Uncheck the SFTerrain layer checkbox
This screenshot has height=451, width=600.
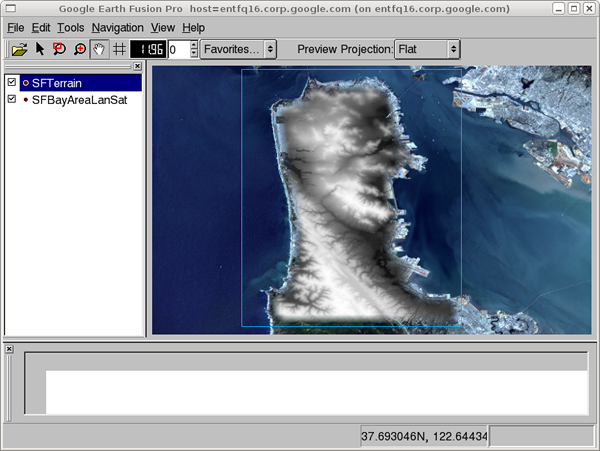(12, 83)
